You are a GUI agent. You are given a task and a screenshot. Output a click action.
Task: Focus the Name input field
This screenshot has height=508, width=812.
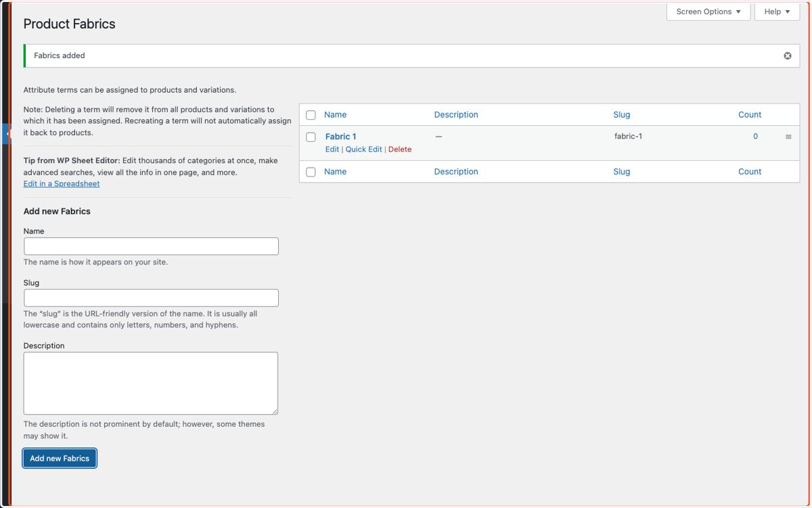[151, 246]
